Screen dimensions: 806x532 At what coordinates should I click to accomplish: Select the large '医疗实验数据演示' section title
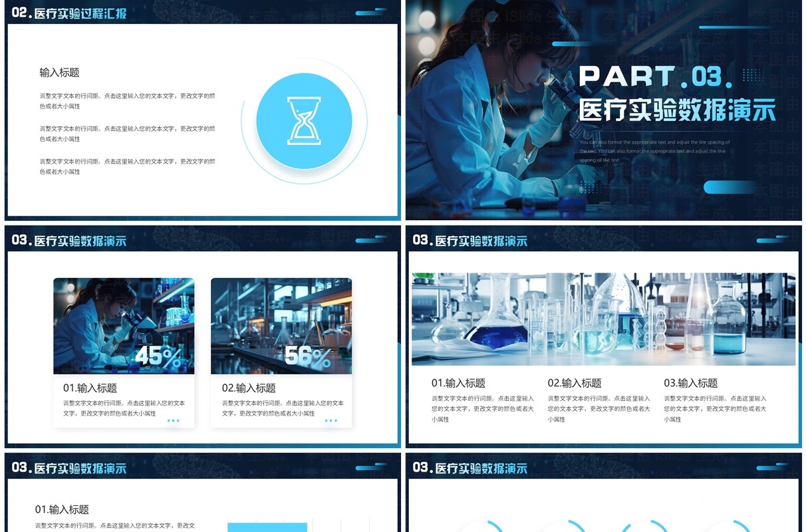coord(677,110)
